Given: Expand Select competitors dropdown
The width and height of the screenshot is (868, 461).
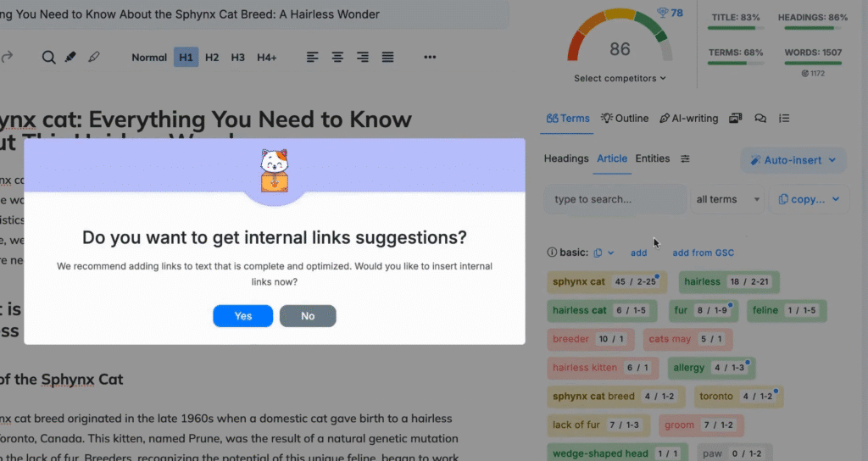Looking at the screenshot, I should coord(620,79).
